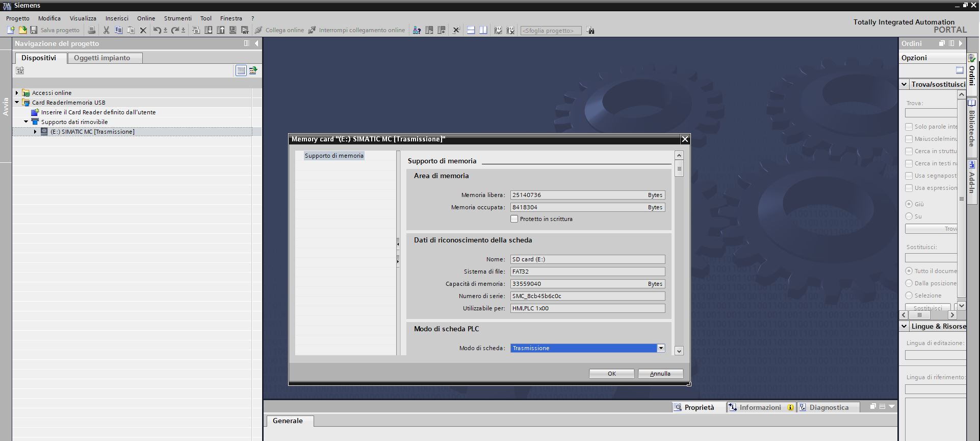This screenshot has height=441, width=980.
Task: Click the print icon in the toolbar
Action: click(92, 30)
